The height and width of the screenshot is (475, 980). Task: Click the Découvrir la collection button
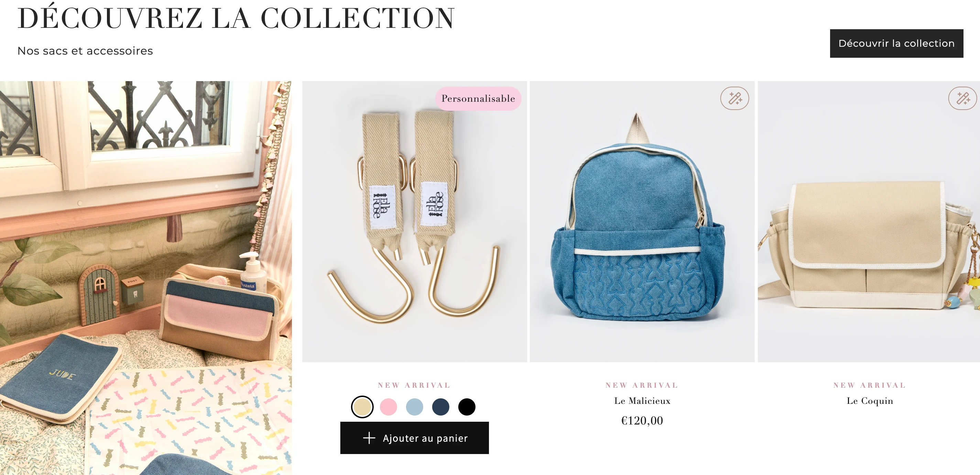tap(896, 43)
